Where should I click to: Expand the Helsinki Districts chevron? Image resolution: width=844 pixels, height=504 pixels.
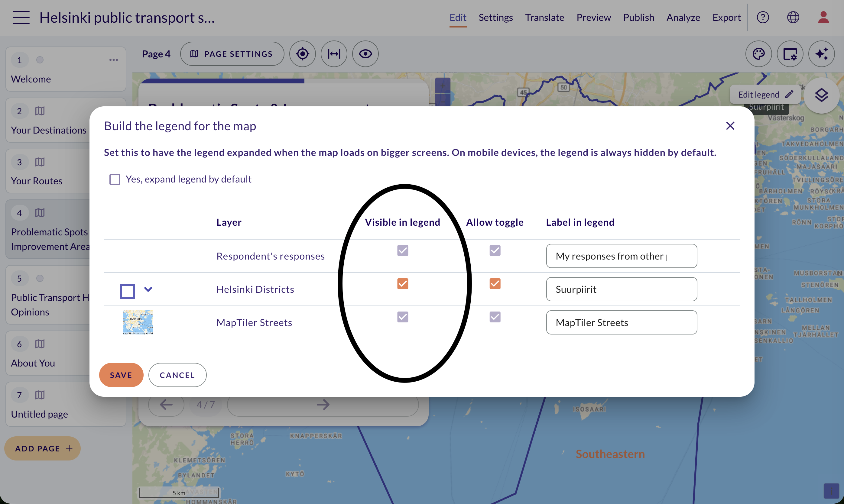148,289
